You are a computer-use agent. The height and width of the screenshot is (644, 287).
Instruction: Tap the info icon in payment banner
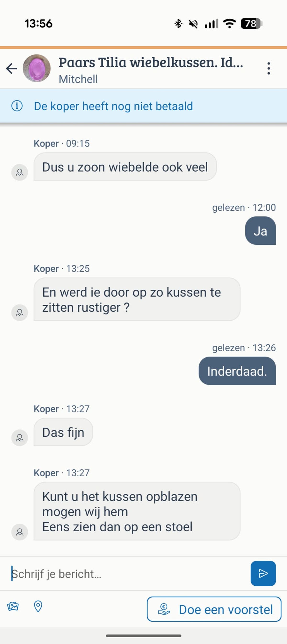[x=17, y=106]
